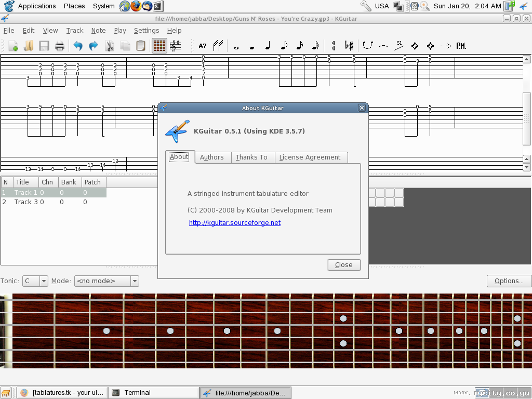Image resolution: width=532 pixels, height=399 pixels.
Task: Select Track 3 row in track list
Action: [26, 202]
